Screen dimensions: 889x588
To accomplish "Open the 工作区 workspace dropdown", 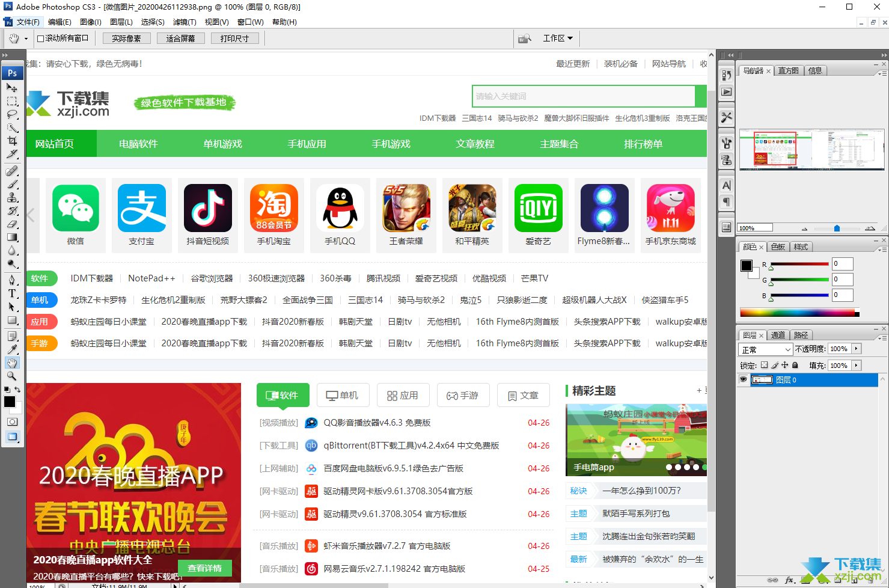I will (x=558, y=38).
